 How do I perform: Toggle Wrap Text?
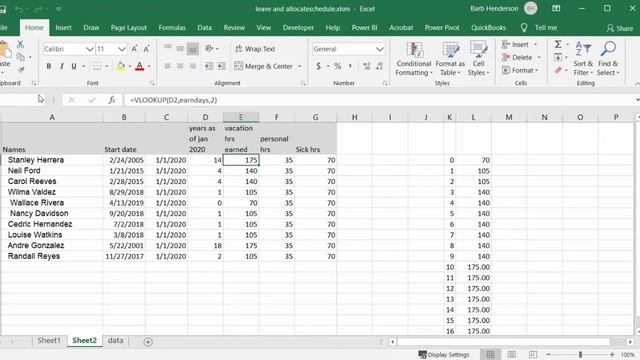(x=255, y=49)
